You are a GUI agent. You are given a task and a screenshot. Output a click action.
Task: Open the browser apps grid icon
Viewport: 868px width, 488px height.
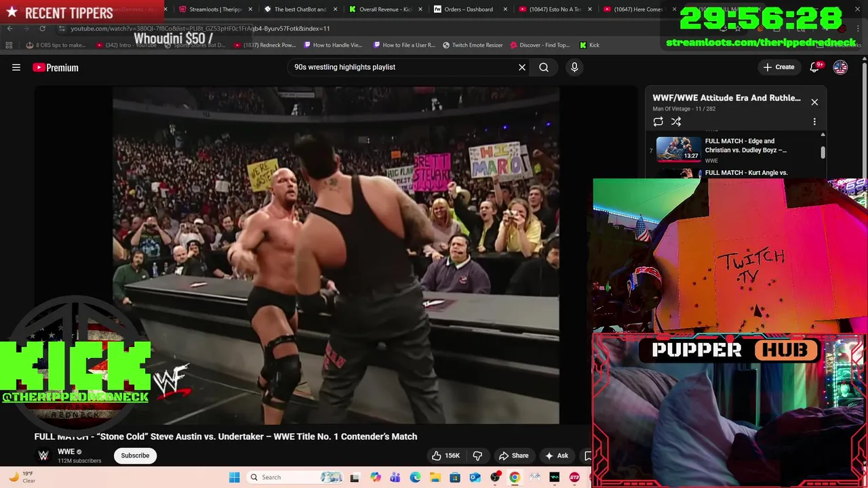tap(9, 45)
